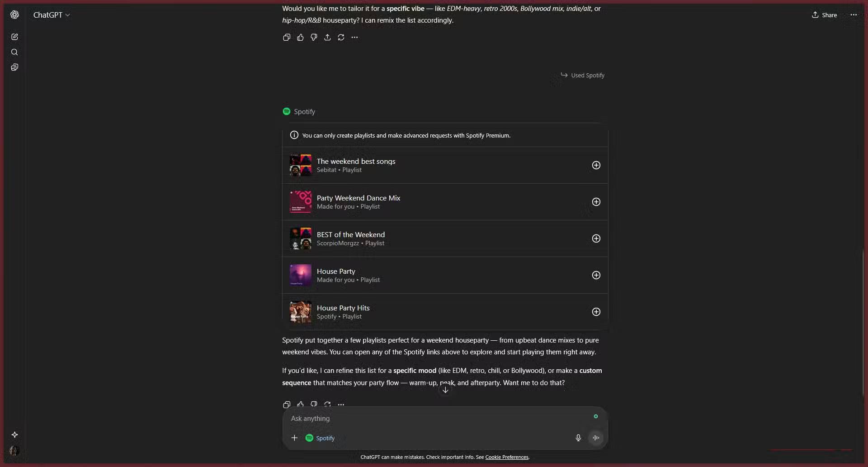Start voice input with the microphone icon
Viewport: 868px width, 467px height.
coord(578,438)
